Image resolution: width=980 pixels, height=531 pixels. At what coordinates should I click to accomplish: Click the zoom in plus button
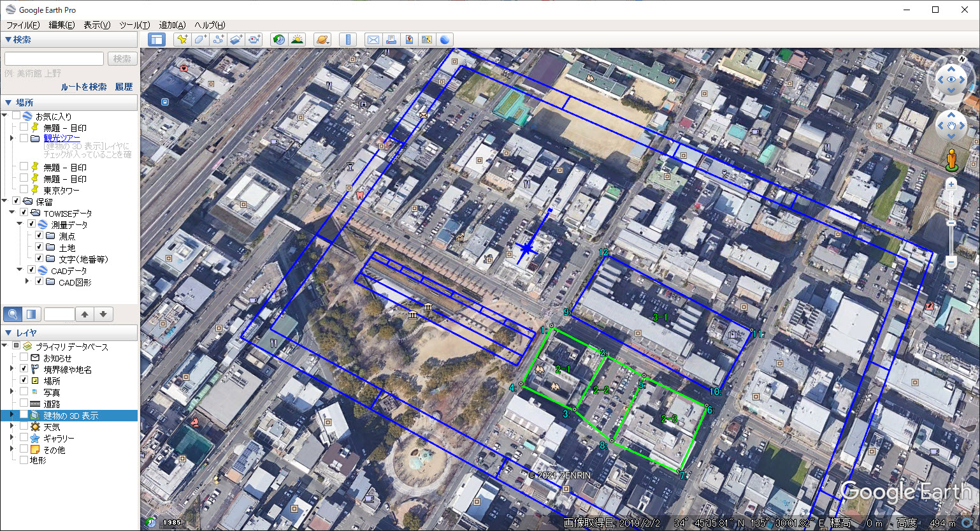point(951,184)
